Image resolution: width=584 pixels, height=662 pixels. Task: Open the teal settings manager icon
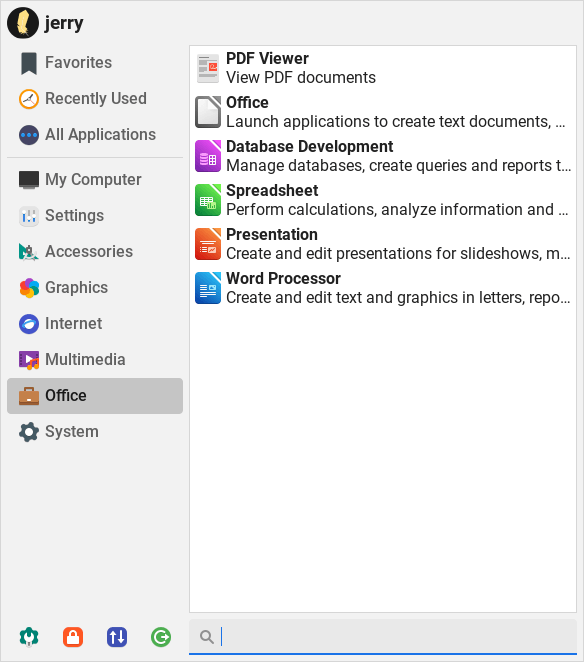pyautogui.click(x=29, y=637)
